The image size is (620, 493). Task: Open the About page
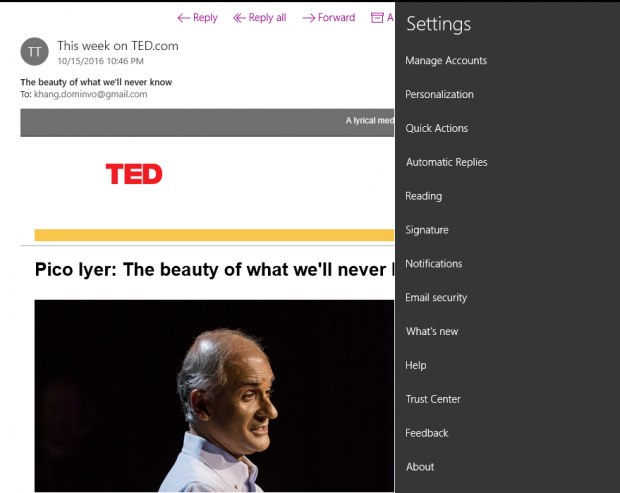click(420, 467)
